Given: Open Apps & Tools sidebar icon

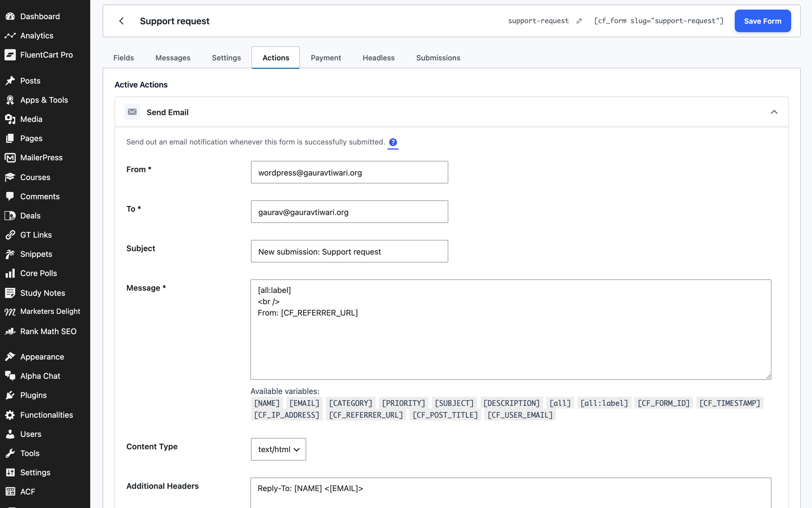Looking at the screenshot, I should tap(10, 100).
